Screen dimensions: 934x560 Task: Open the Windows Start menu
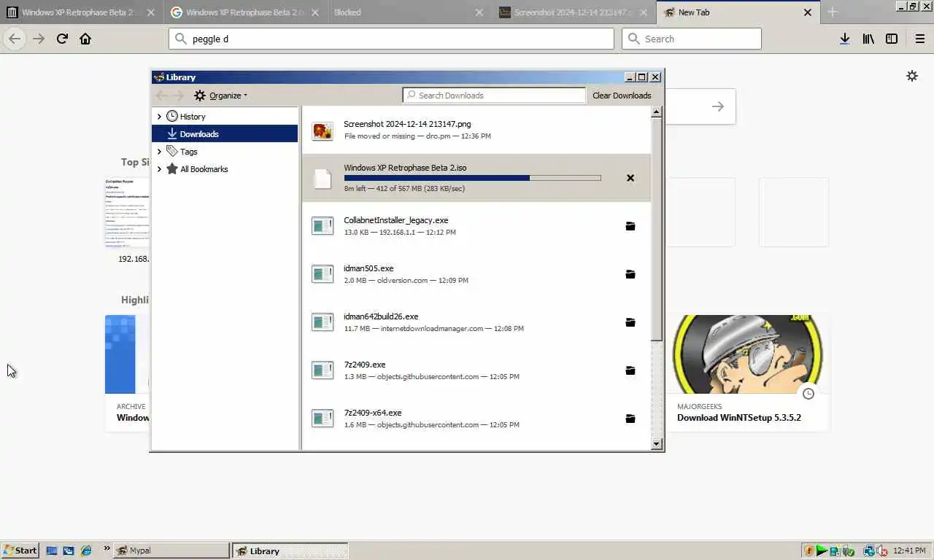click(x=20, y=551)
